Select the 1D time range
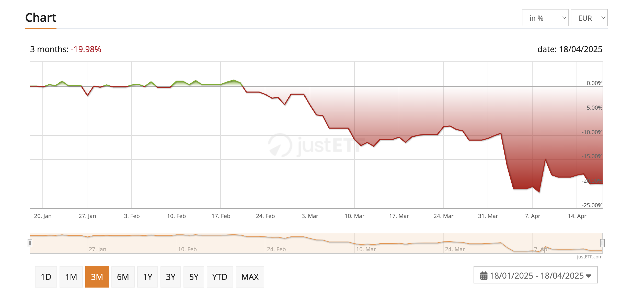The image size is (644, 297). pyautogui.click(x=46, y=277)
